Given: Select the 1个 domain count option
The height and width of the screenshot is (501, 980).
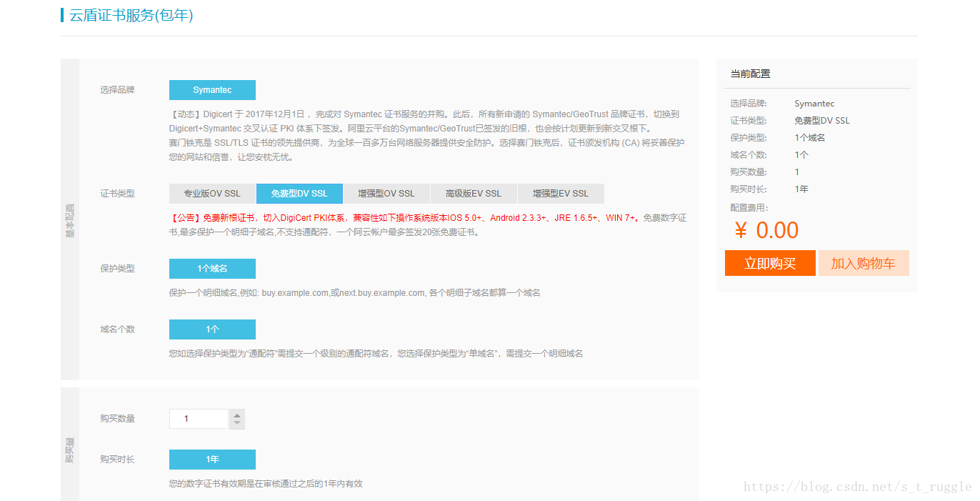Looking at the screenshot, I should pos(212,329).
